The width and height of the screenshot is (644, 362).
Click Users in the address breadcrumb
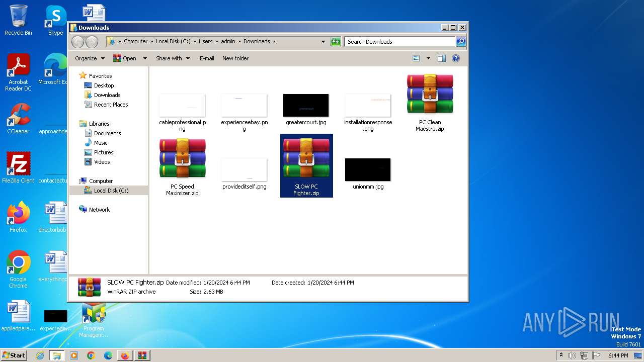[x=205, y=42]
